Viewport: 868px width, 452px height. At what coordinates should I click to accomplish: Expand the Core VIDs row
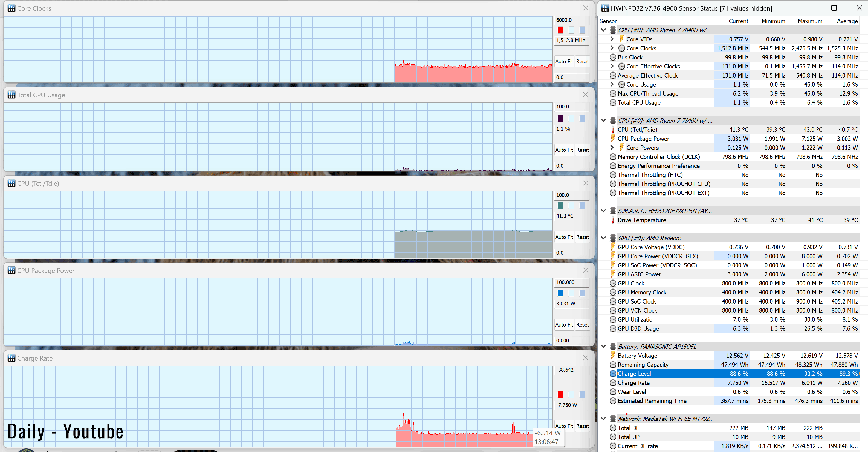[x=612, y=39]
